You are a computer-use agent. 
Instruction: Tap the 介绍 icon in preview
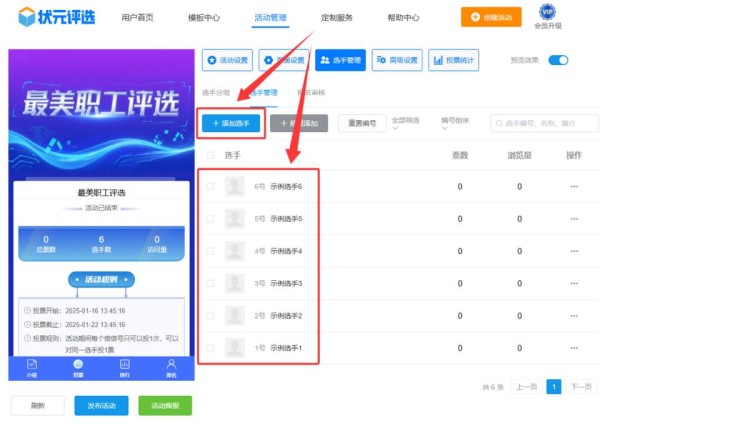(x=32, y=367)
